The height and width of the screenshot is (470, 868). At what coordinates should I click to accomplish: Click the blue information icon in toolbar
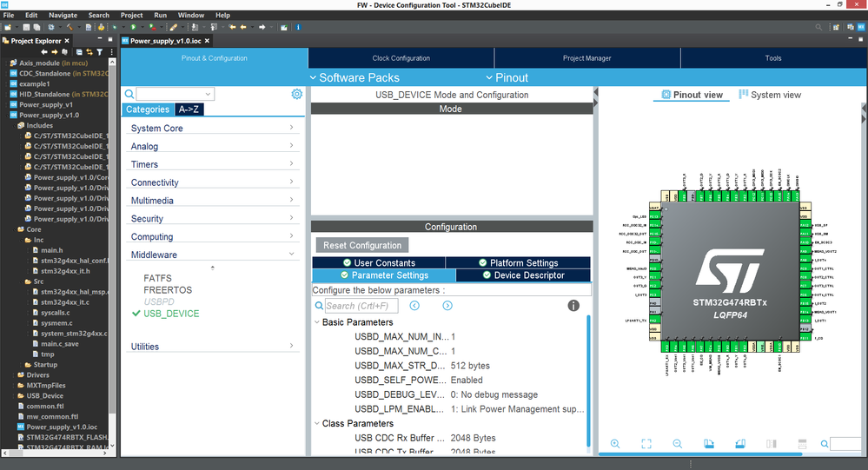click(298, 27)
